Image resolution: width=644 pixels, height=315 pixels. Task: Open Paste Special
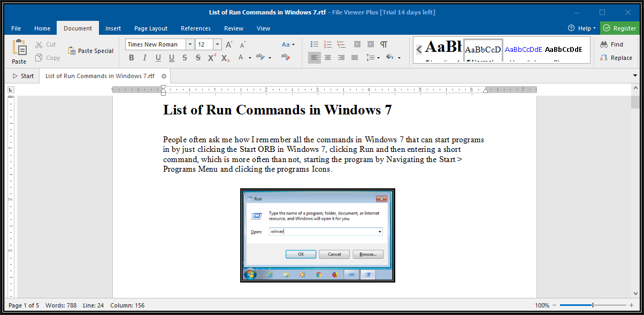click(x=90, y=51)
